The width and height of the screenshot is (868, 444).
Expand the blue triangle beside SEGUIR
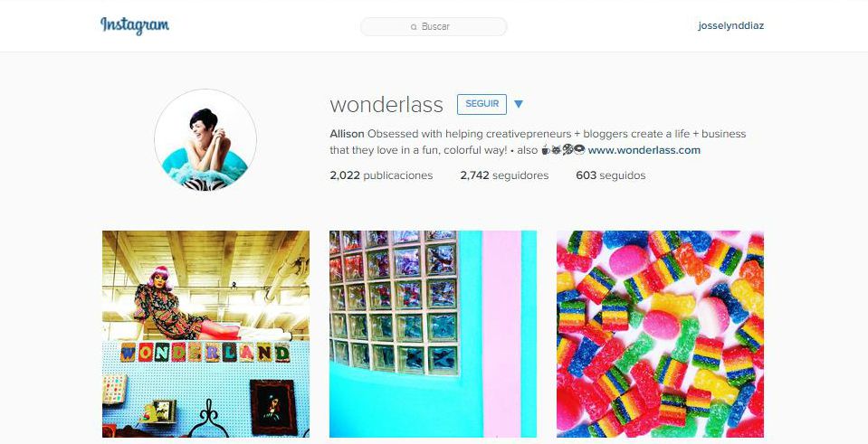tap(518, 103)
